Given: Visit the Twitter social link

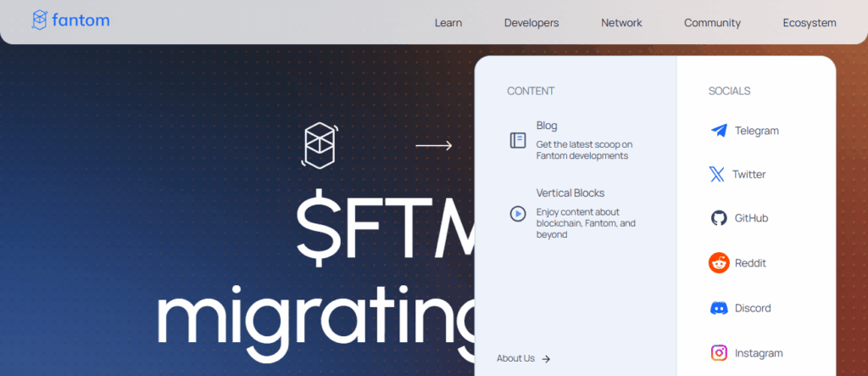Looking at the screenshot, I should coord(749,174).
